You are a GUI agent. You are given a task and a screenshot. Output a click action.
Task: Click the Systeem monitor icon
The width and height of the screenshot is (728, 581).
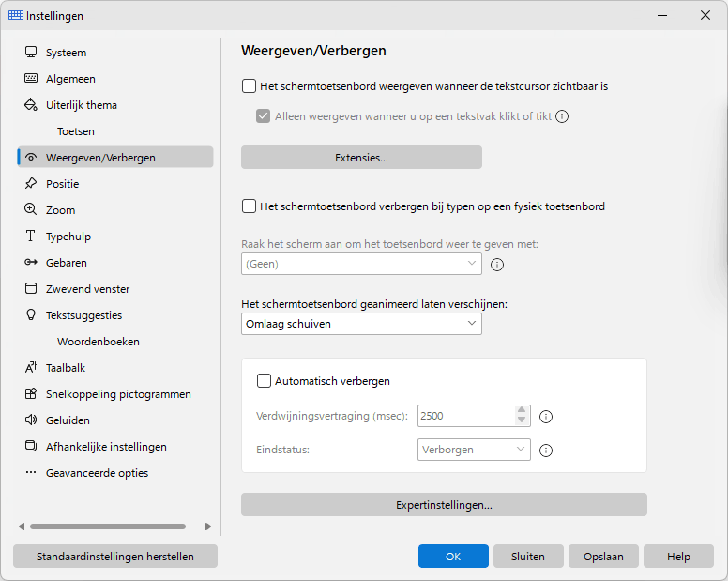point(31,52)
